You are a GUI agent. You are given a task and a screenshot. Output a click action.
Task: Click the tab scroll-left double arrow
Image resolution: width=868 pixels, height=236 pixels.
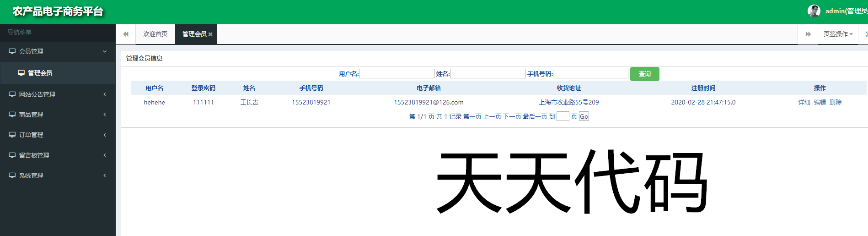126,34
